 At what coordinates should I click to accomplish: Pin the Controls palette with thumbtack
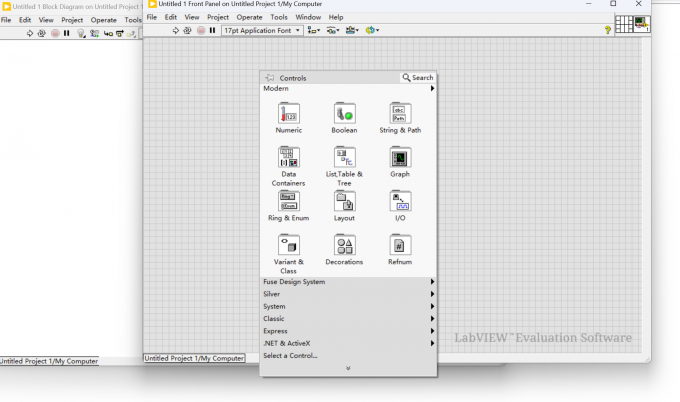(x=270, y=78)
